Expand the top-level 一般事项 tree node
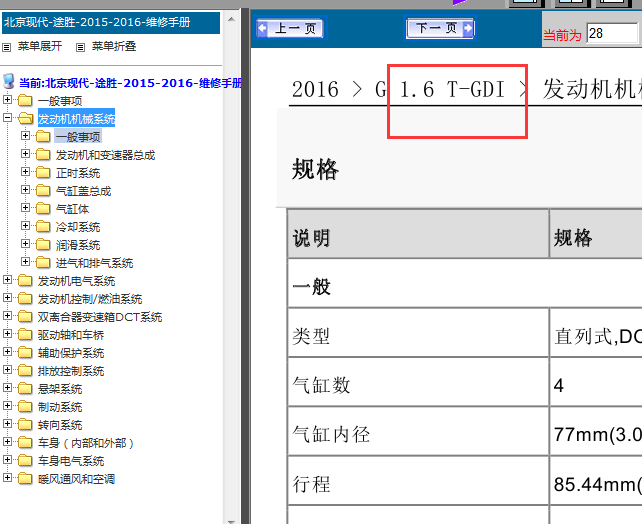Screen dimensions: 642x524 7,99
